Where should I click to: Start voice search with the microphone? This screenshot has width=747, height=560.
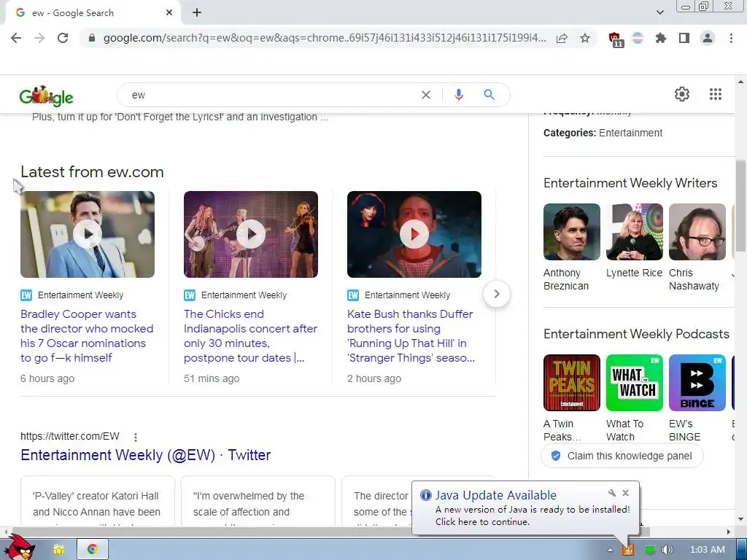pyautogui.click(x=459, y=95)
